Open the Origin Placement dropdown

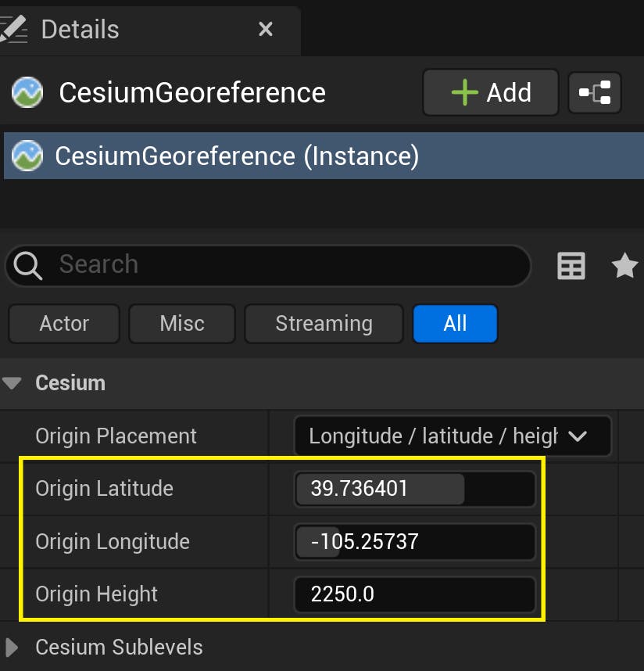coord(453,436)
